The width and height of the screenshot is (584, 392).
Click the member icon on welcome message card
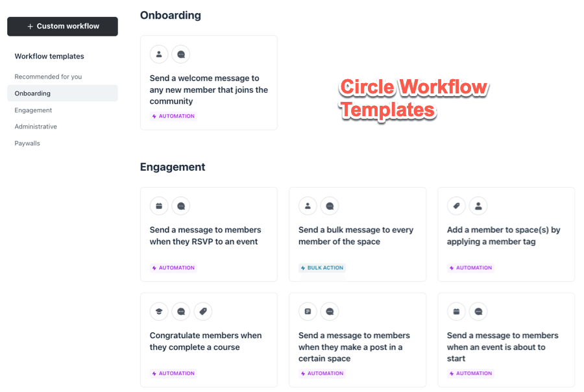[x=159, y=55]
